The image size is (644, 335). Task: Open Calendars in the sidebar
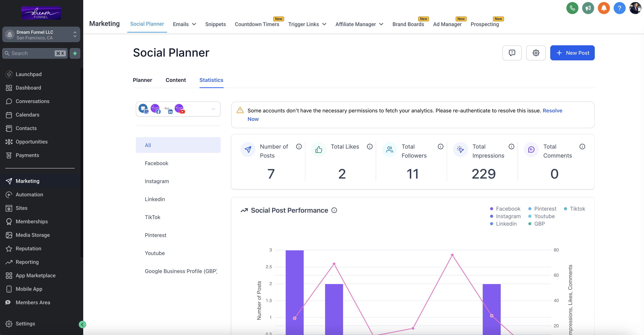[x=28, y=115]
